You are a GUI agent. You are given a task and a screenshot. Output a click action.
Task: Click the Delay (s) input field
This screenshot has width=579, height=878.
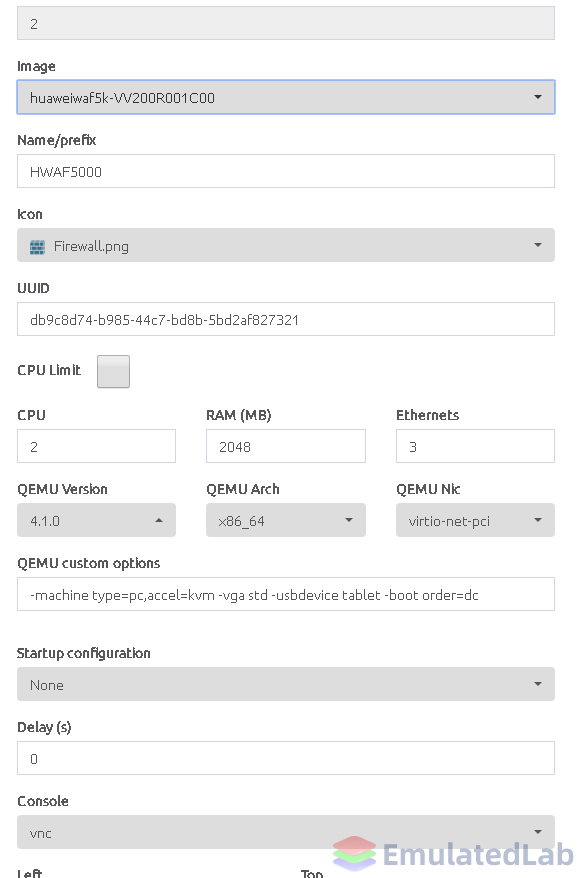tap(286, 758)
